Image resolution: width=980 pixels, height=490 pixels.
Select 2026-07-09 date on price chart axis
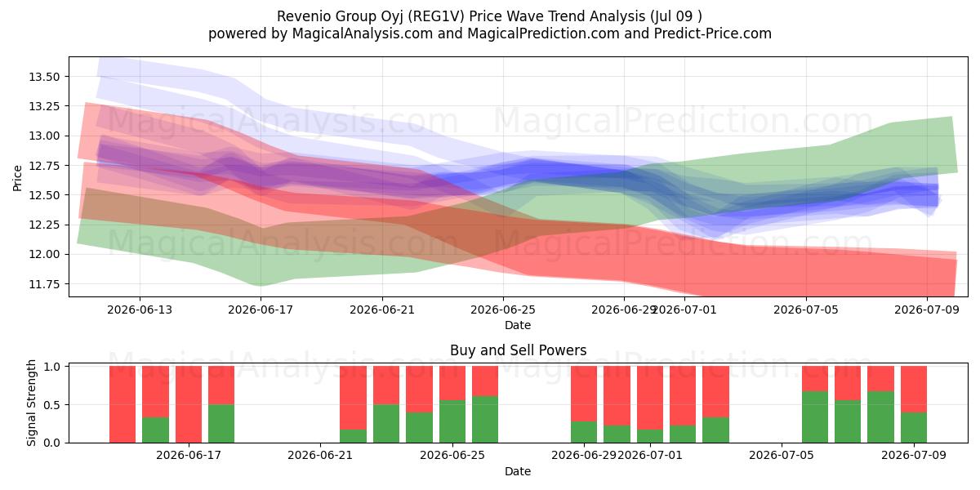928,310
